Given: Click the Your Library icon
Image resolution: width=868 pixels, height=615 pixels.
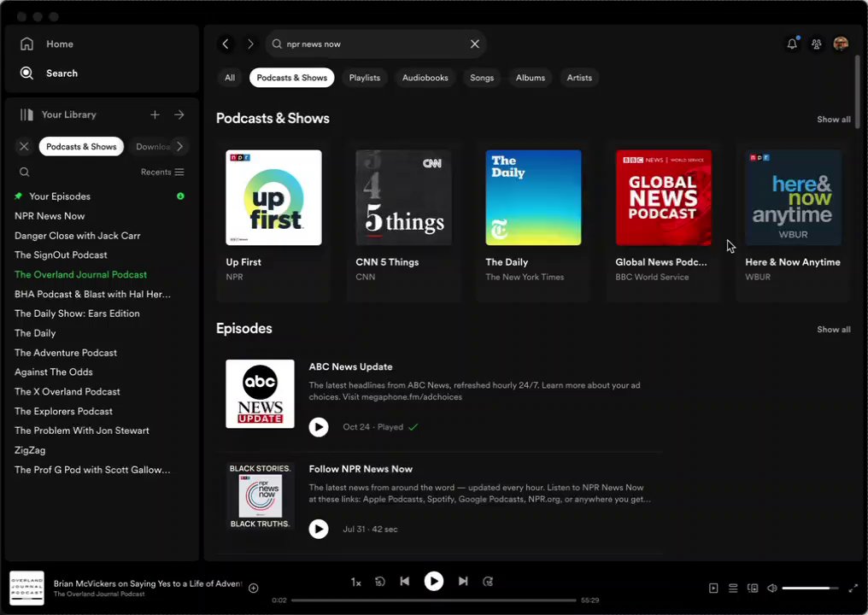Looking at the screenshot, I should [26, 114].
